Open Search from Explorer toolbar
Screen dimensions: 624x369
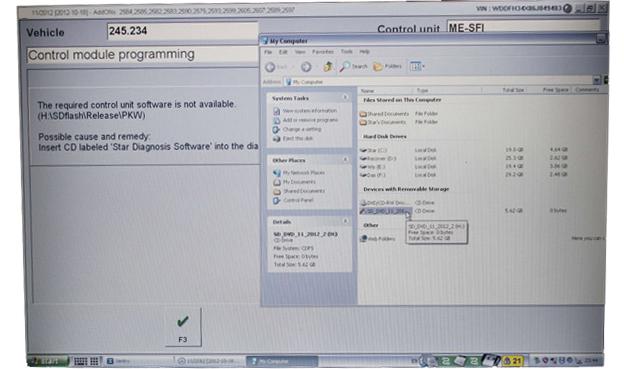(x=354, y=66)
